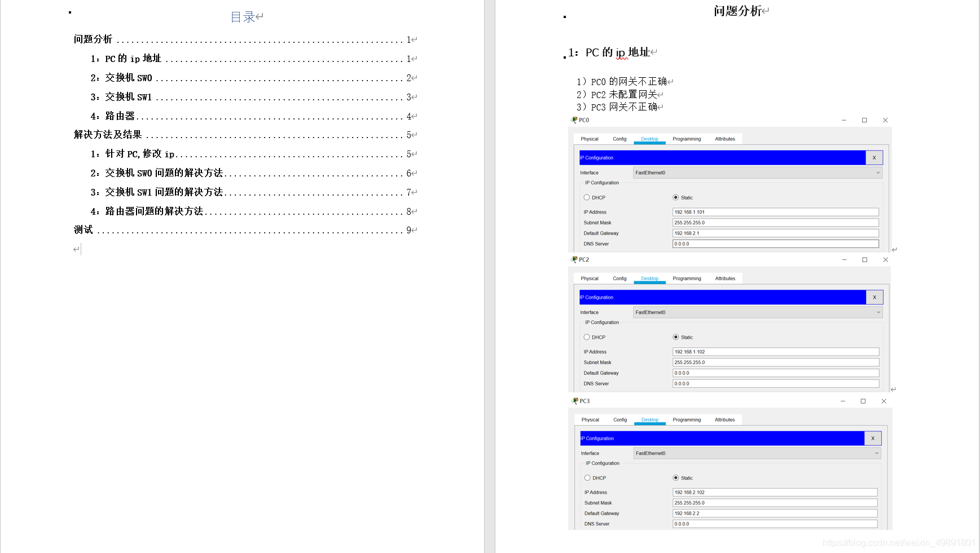Image resolution: width=980 pixels, height=553 pixels.
Task: Open Programming tab in PC3 window
Action: pyautogui.click(x=687, y=420)
